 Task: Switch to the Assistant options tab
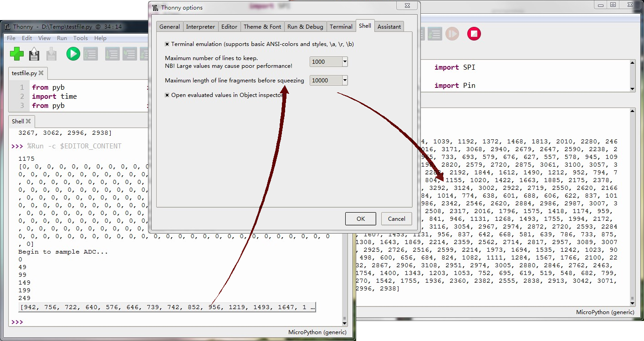389,27
